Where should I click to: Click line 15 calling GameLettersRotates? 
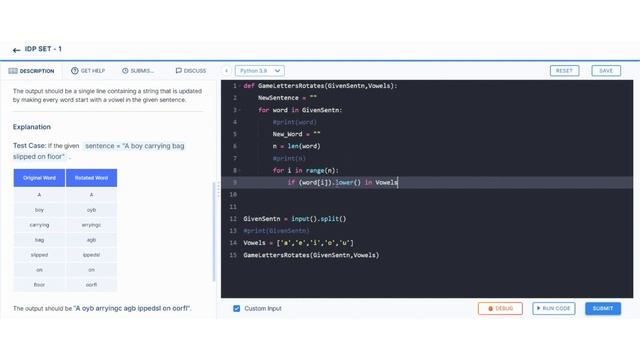[311, 255]
